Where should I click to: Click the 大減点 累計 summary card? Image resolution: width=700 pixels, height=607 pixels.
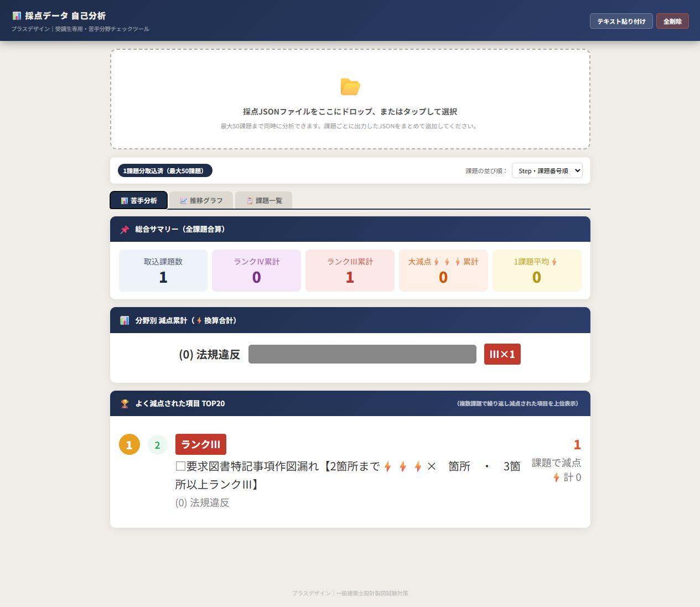click(443, 271)
